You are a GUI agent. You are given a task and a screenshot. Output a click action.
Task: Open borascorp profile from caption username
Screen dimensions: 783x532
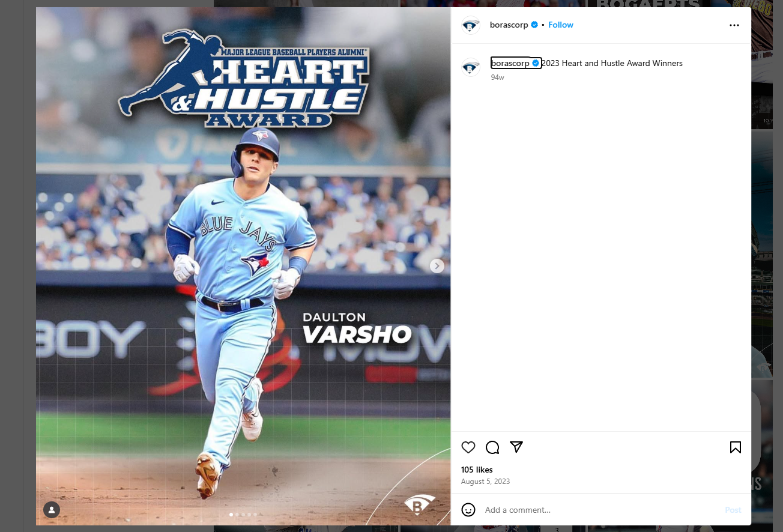[x=510, y=63]
